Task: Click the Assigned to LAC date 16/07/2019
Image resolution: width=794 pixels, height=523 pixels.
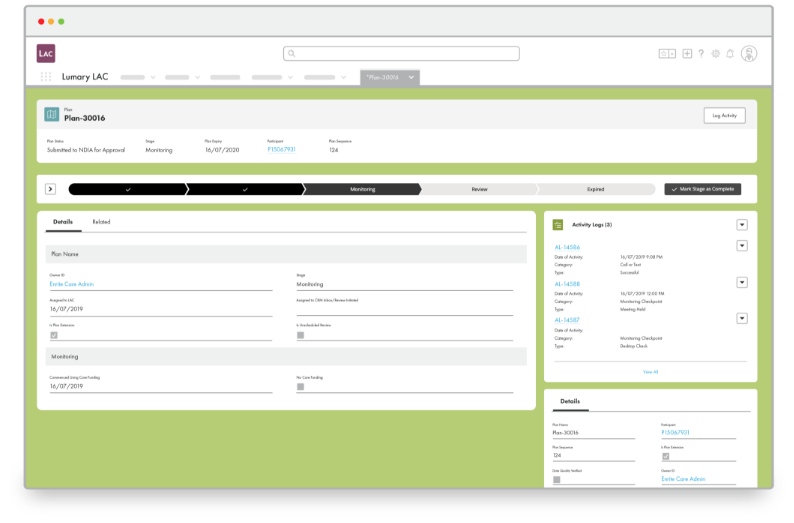Action: [66, 309]
